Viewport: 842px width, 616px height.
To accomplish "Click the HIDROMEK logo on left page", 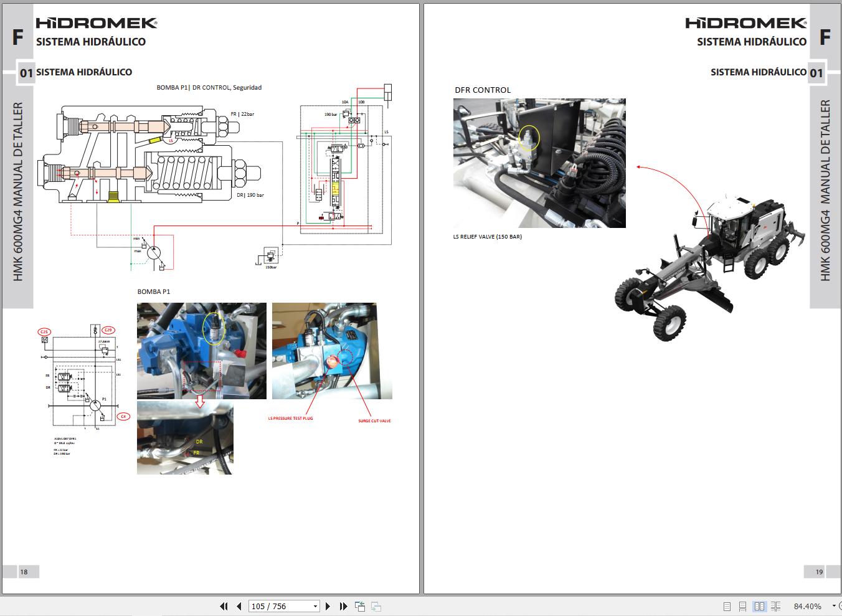I will pos(97,24).
